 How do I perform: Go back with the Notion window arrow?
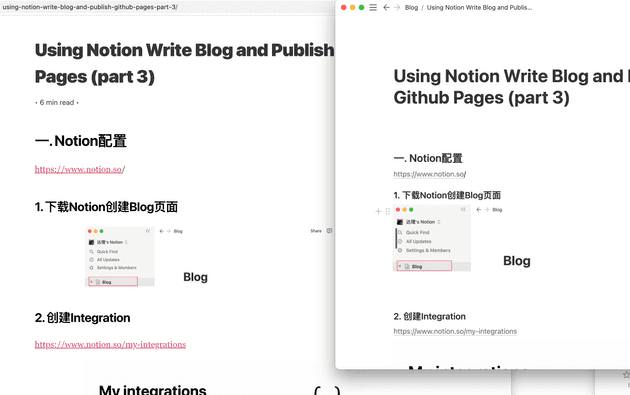pos(386,7)
